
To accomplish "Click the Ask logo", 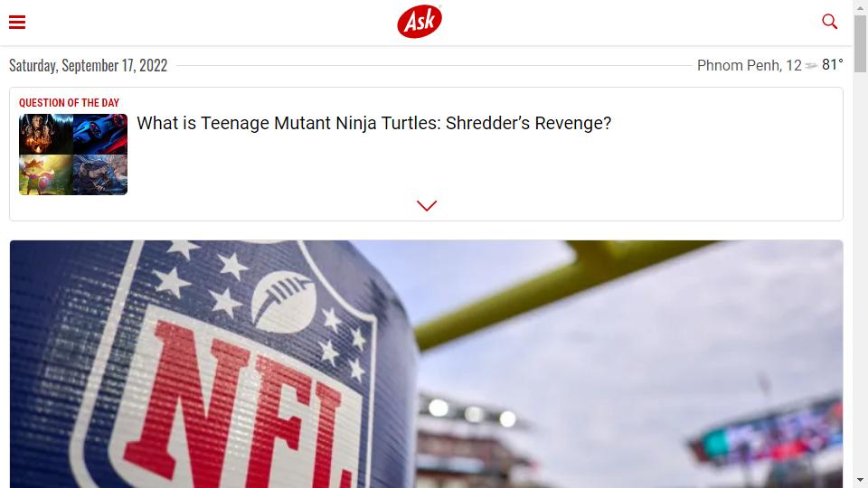I will [x=420, y=22].
